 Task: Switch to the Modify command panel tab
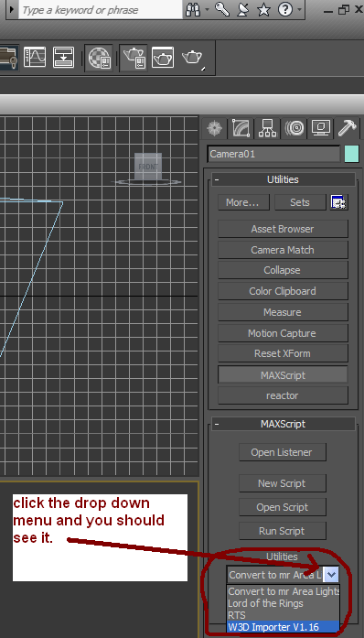241,128
